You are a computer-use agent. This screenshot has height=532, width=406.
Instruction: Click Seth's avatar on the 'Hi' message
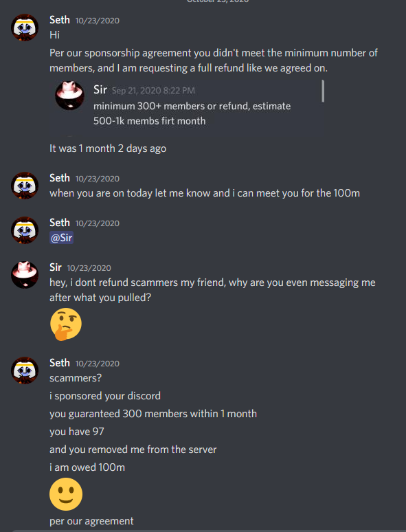[25, 27]
